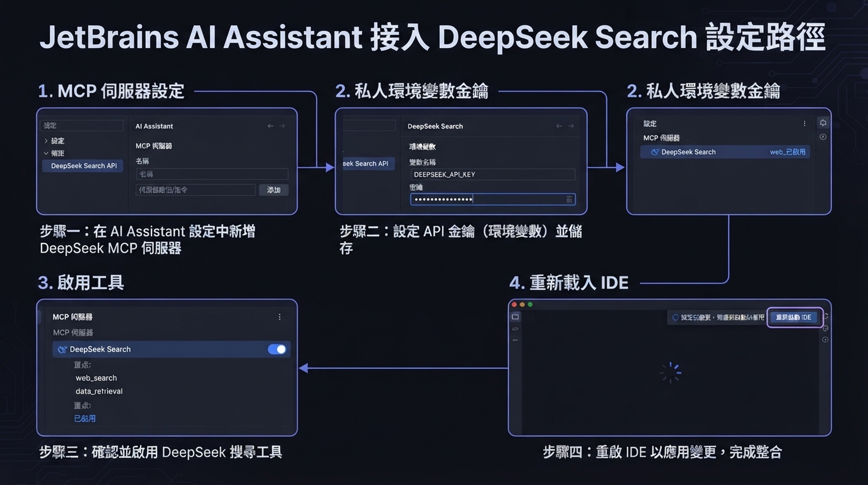Open the folder icon in the IDE sidebar

pyautogui.click(x=515, y=317)
